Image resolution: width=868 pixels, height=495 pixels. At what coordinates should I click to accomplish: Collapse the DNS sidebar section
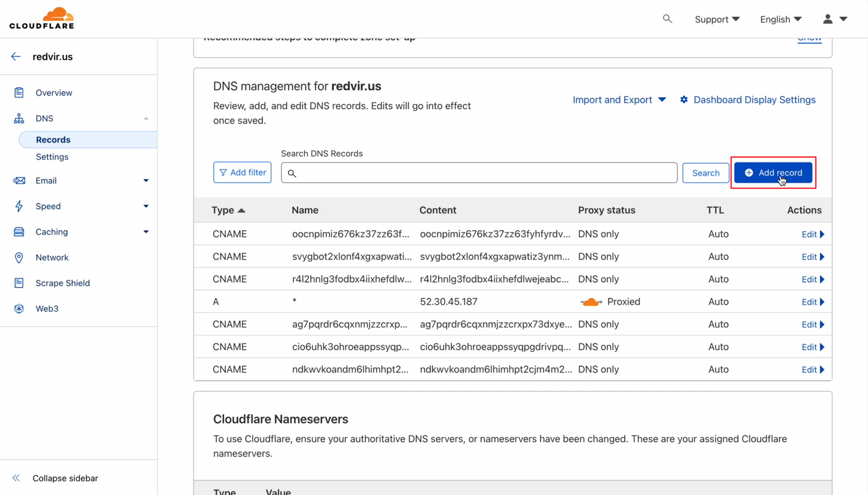(x=146, y=119)
